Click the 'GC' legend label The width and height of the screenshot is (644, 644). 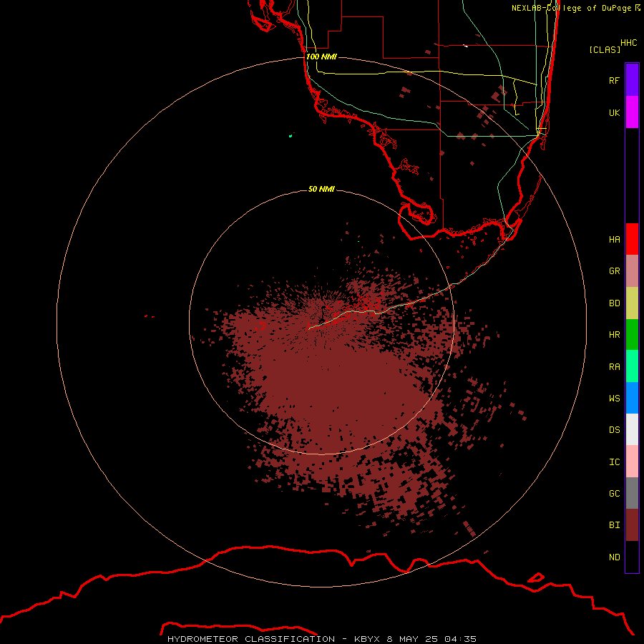pos(615,493)
